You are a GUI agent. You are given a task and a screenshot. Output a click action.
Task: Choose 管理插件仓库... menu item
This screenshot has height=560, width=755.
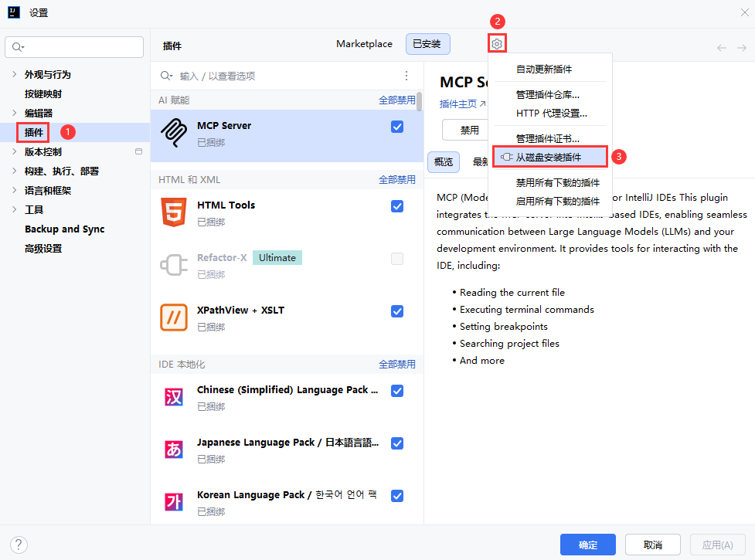pos(549,95)
